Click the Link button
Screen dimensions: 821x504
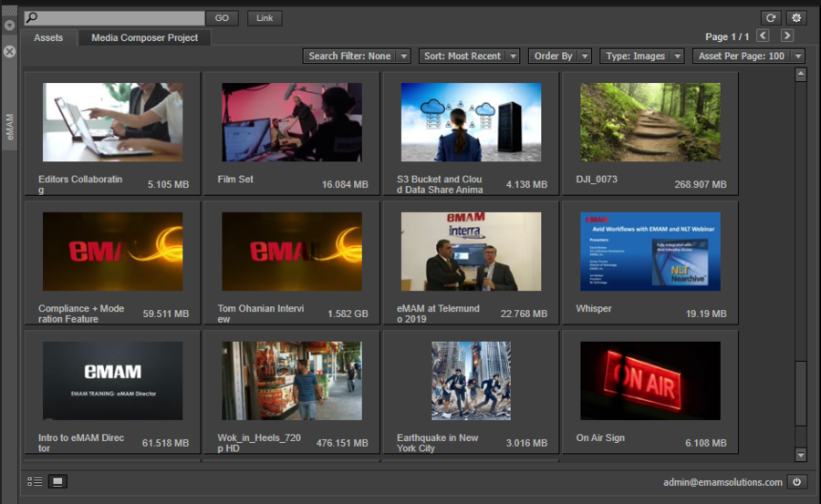coord(265,18)
